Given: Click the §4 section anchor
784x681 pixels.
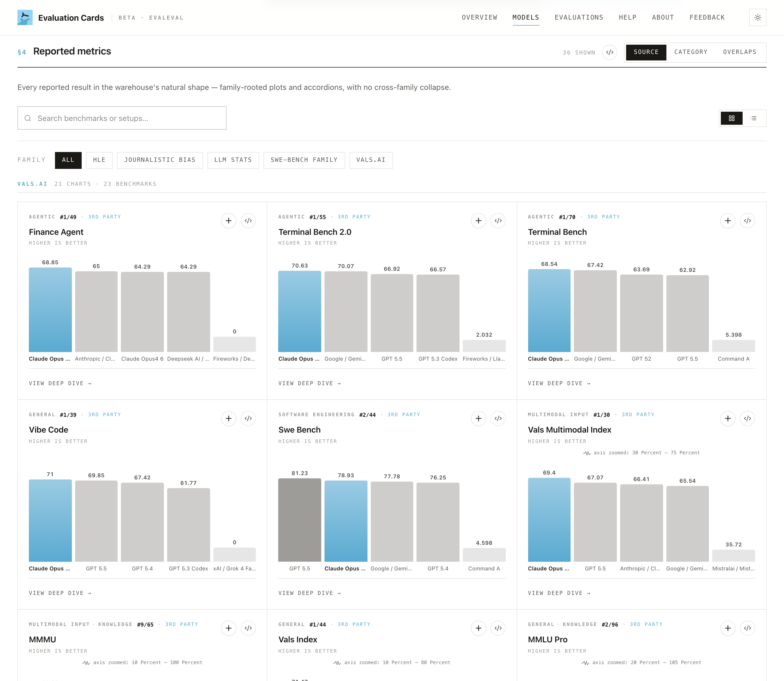Looking at the screenshot, I should (x=22, y=52).
